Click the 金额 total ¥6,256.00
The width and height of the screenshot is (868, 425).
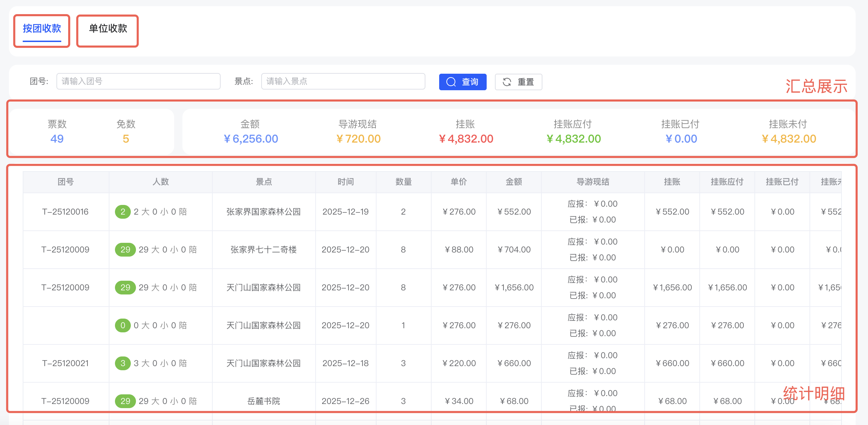251,139
